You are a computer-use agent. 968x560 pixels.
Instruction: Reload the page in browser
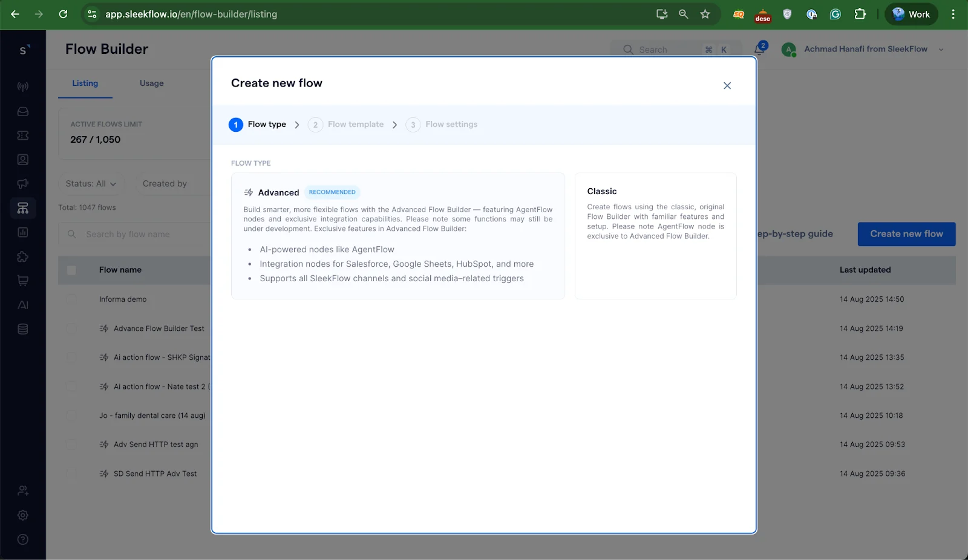click(63, 14)
